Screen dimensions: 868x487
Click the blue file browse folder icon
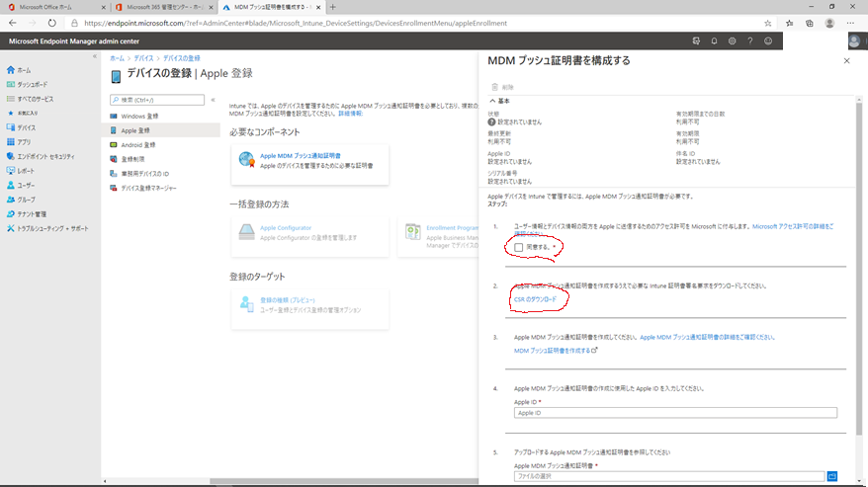click(831, 476)
